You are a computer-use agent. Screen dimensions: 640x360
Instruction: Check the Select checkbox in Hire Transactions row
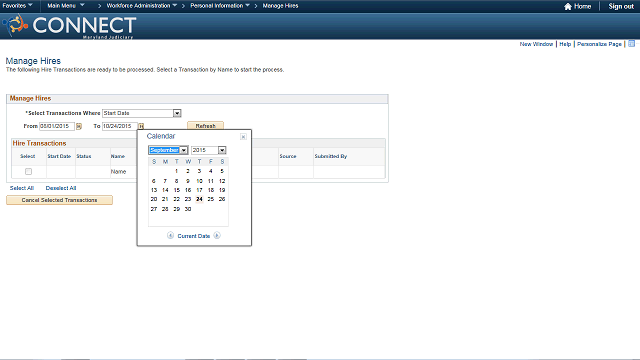pos(28,171)
